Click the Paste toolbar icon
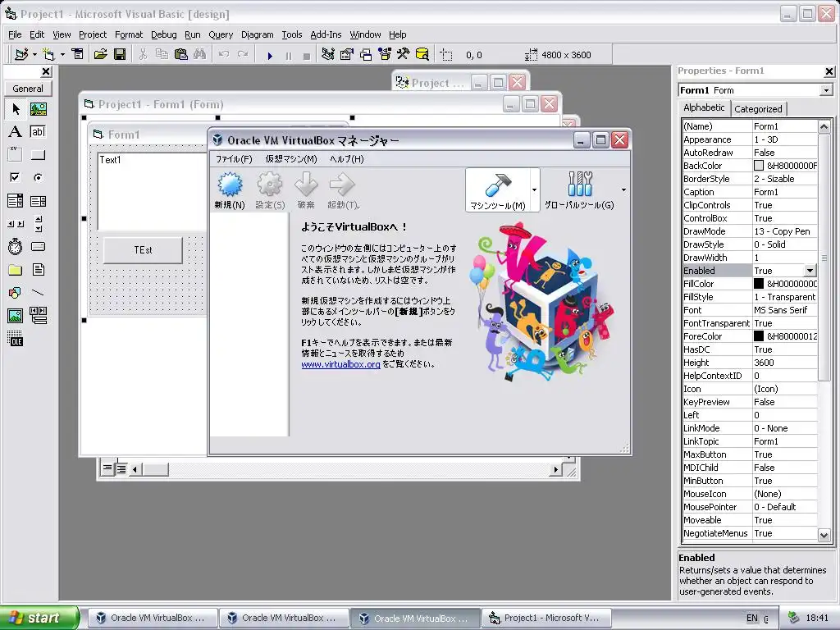840x630 pixels. coord(181,55)
